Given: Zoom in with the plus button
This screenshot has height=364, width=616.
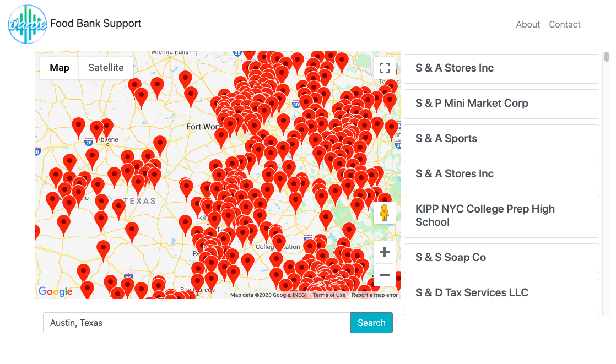Looking at the screenshot, I should point(385,252).
